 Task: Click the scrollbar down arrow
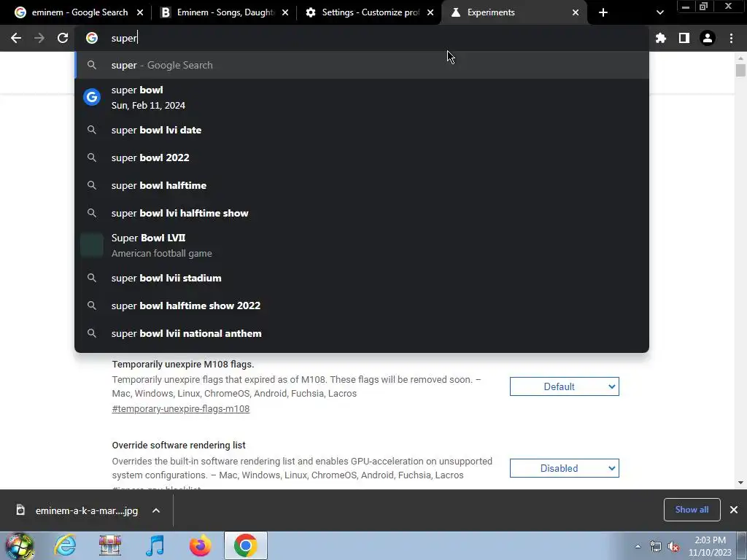click(x=740, y=483)
